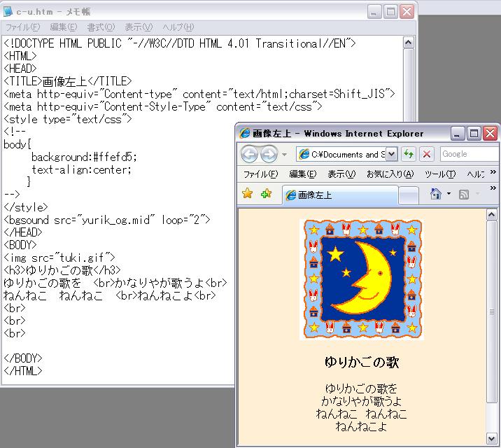Click the かなりやが歌うよ lyric line on page
This screenshot has height=448, width=501.
point(361,401)
